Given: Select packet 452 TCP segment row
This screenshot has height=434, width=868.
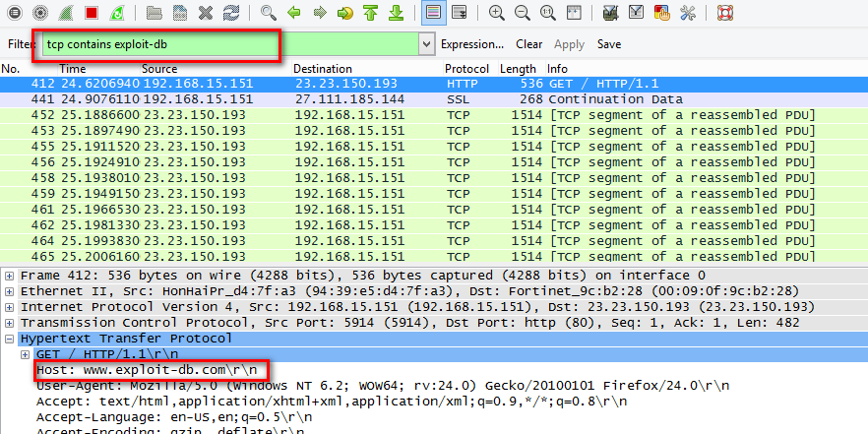Looking at the screenshot, I should point(434,115).
